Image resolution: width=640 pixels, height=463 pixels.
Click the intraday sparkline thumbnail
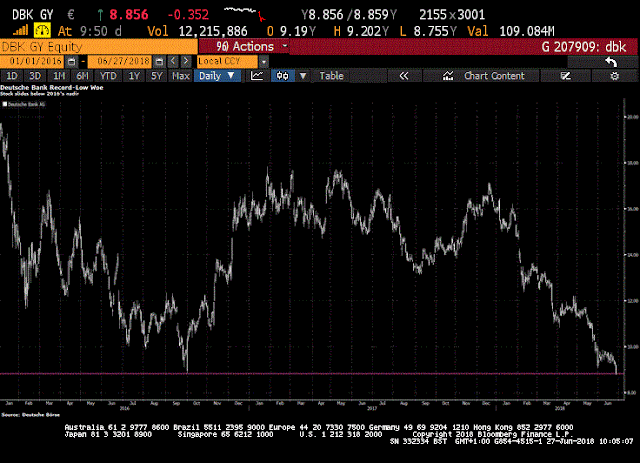coord(245,13)
